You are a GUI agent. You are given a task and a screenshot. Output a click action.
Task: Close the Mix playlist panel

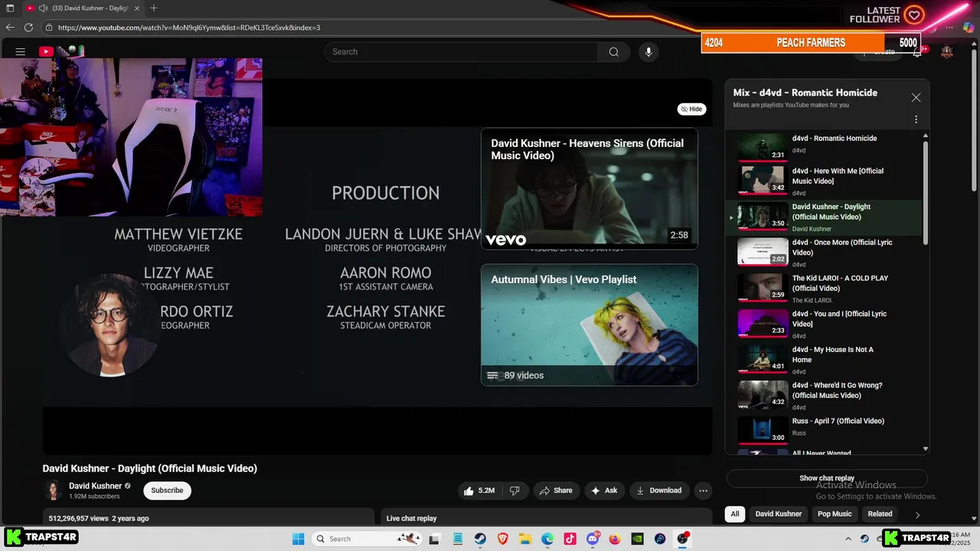(x=916, y=97)
